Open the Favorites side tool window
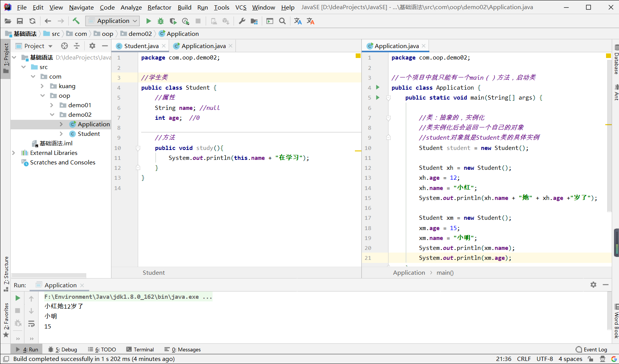The image size is (619, 364). coord(6,320)
